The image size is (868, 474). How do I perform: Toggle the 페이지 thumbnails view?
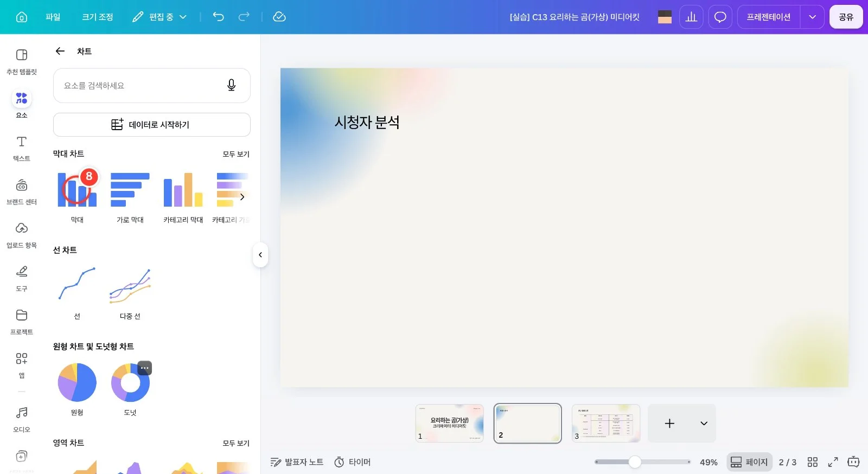749,462
